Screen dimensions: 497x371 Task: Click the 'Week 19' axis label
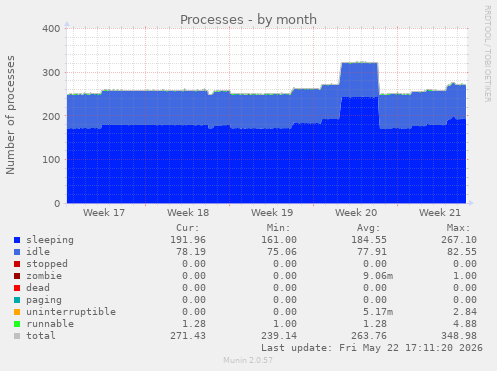coord(272,213)
